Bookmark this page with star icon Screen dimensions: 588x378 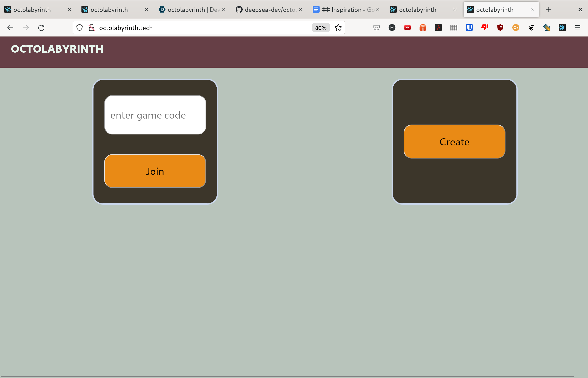pos(338,28)
